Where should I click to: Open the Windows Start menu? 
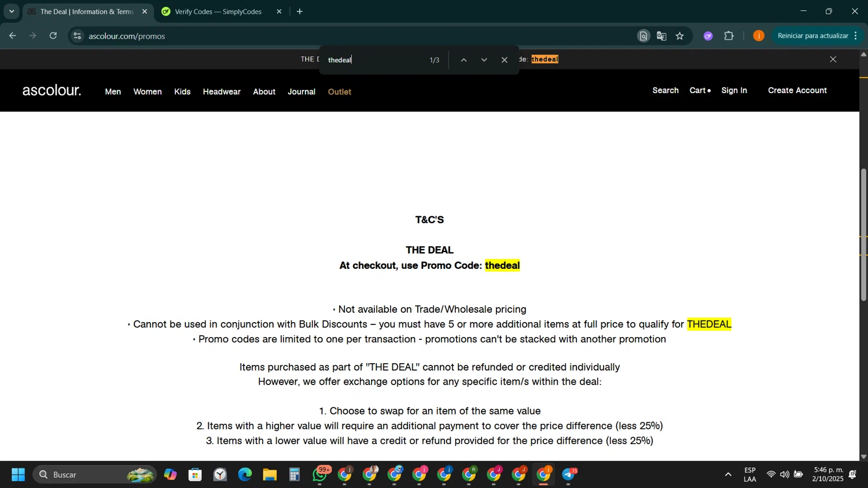click(x=18, y=475)
